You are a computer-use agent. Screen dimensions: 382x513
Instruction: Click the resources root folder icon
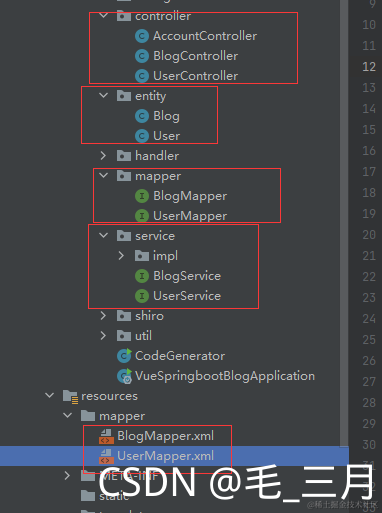70,396
